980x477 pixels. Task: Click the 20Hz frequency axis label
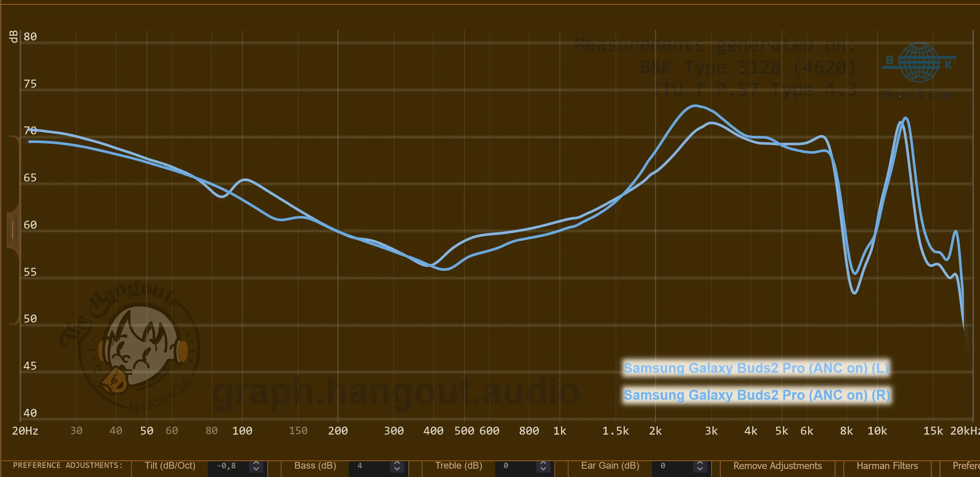(25, 431)
